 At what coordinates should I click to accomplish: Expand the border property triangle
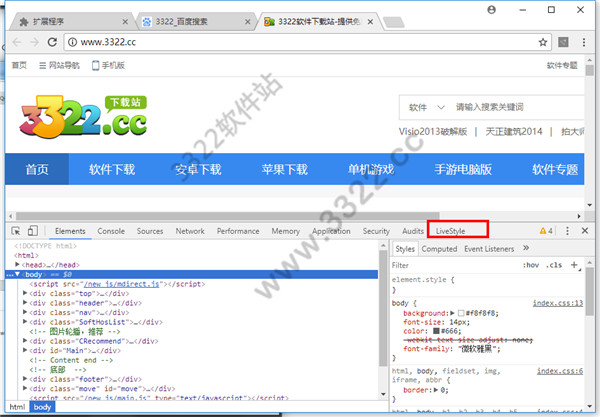click(436, 390)
